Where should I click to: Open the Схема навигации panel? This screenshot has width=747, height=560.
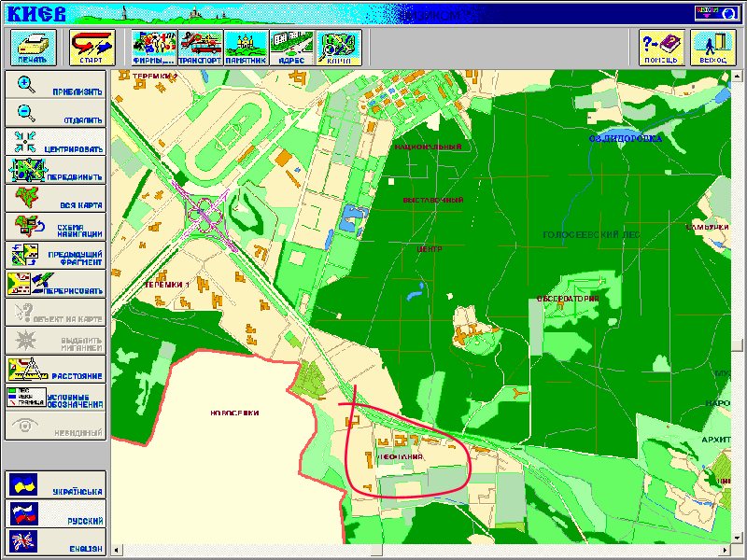pyautogui.click(x=55, y=227)
